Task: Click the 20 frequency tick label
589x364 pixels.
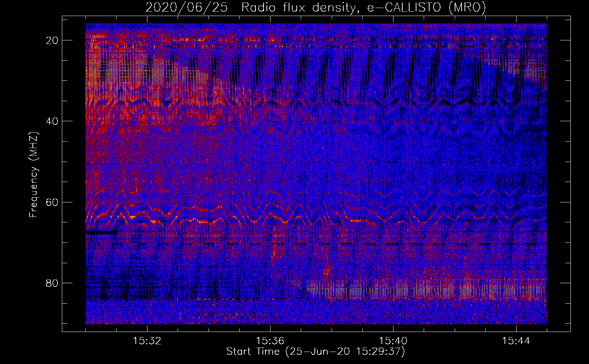Action: pyautogui.click(x=52, y=40)
